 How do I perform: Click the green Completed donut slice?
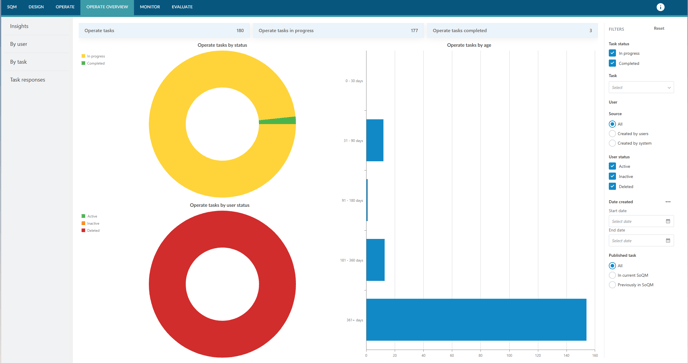(278, 121)
